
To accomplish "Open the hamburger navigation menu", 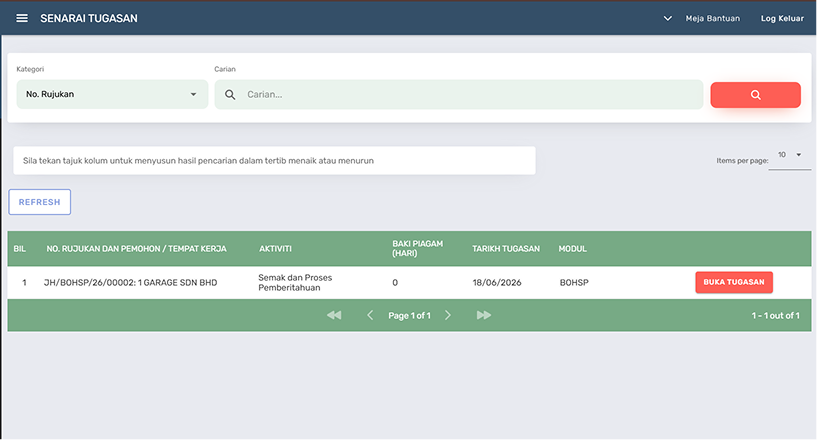I will 22,18.
